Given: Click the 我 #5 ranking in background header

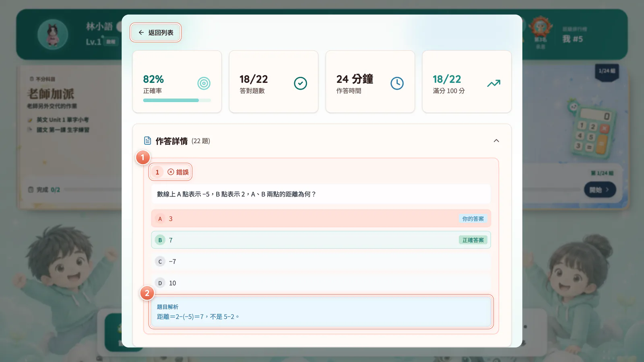Looking at the screenshot, I should [x=572, y=39].
